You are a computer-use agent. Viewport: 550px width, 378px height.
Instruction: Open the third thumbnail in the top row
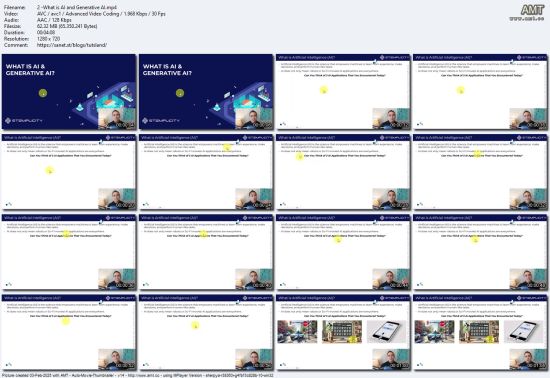pyautogui.click(x=343, y=92)
